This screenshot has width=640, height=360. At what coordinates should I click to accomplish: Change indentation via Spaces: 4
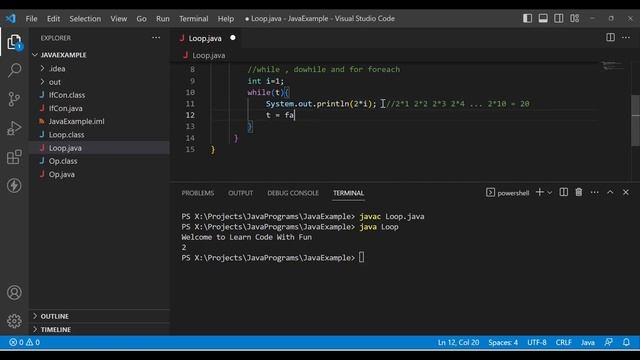pos(503,342)
